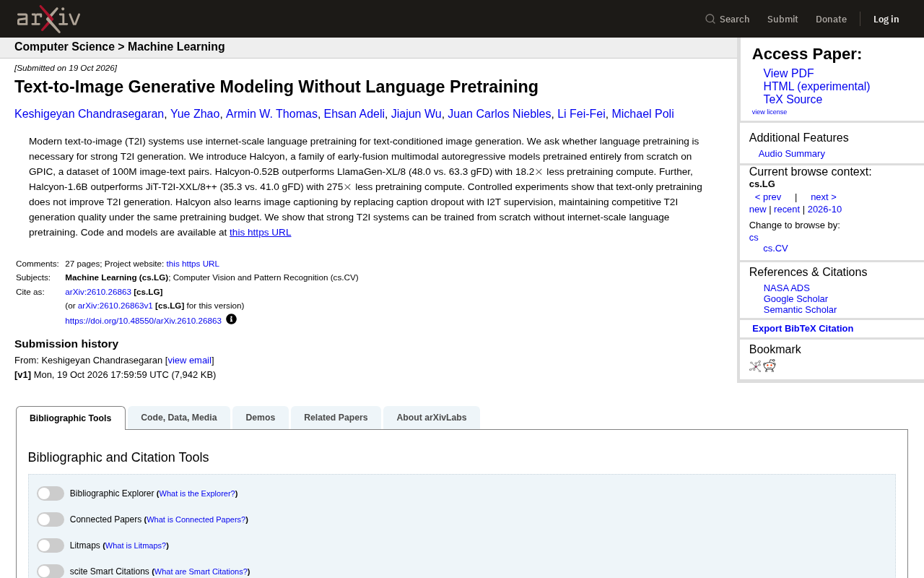Click the view email link
Image resolution: width=924 pixels, height=578 pixels.
[190, 361]
